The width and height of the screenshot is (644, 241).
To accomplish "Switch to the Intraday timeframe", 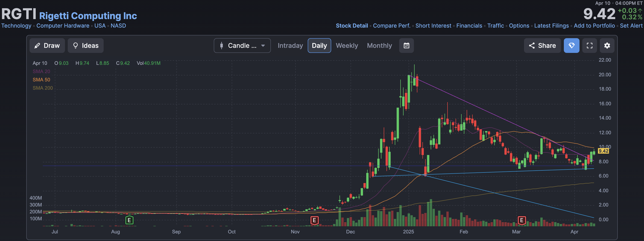I will [x=290, y=46].
